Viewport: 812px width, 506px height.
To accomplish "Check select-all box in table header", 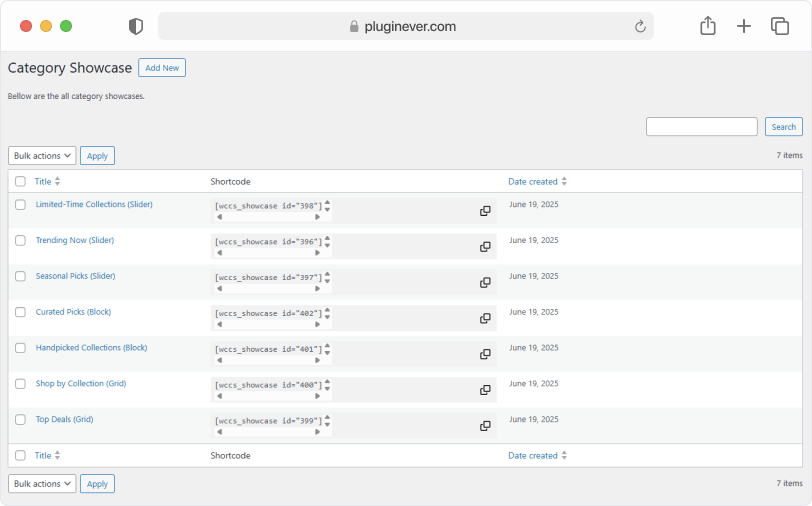I will [20, 181].
